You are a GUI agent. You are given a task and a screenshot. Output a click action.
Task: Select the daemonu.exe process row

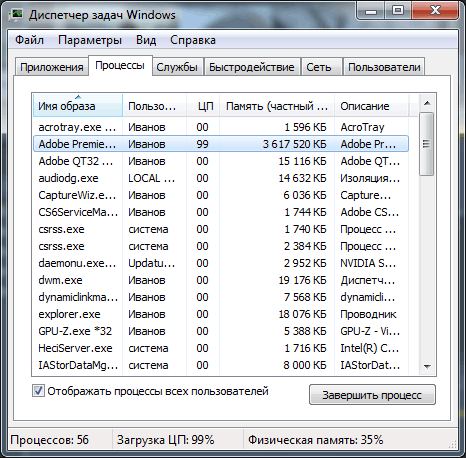(x=221, y=263)
